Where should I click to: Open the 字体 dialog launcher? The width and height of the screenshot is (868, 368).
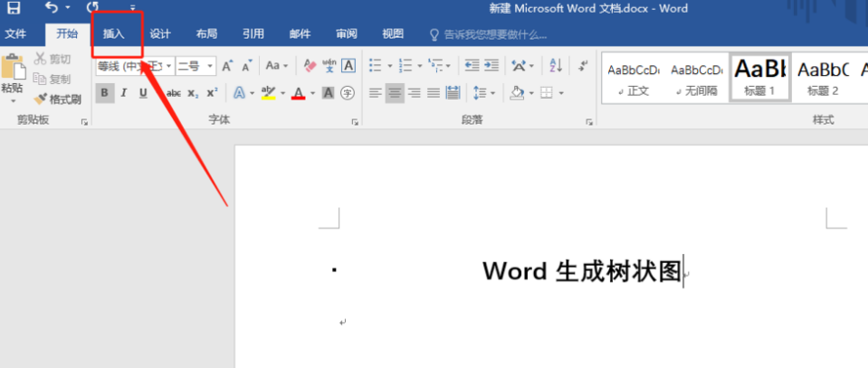pyautogui.click(x=355, y=122)
